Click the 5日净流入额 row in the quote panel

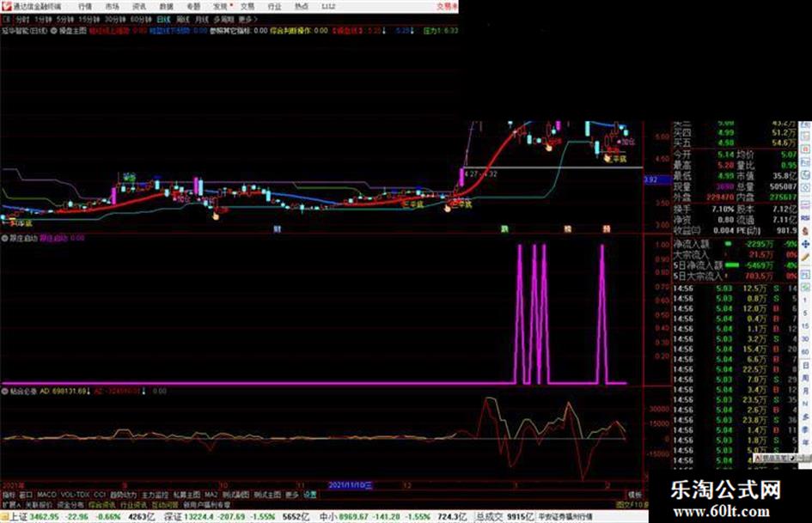click(736, 265)
